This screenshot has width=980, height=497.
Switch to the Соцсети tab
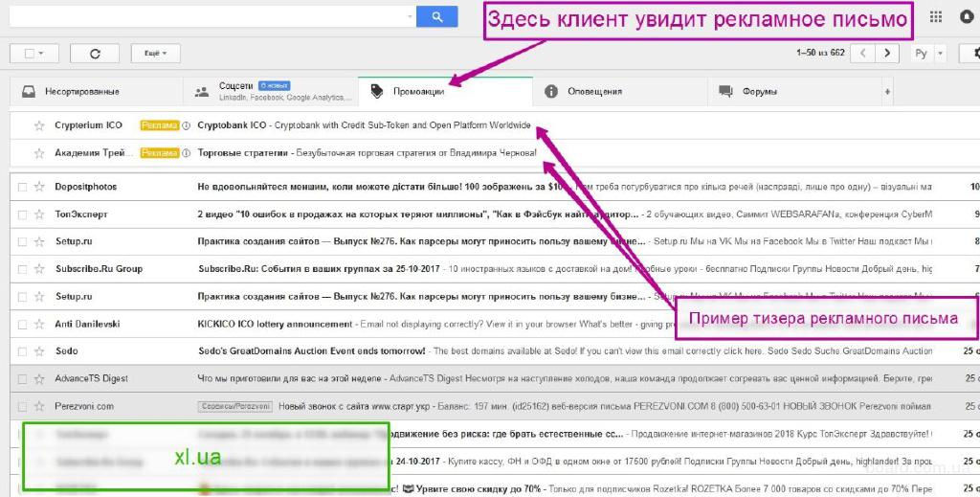click(x=271, y=91)
